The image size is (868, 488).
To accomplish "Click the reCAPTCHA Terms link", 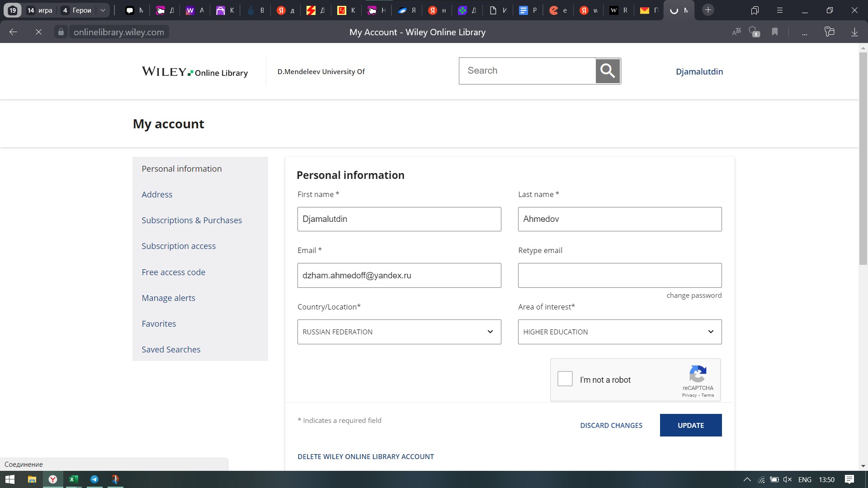I will tap(708, 395).
